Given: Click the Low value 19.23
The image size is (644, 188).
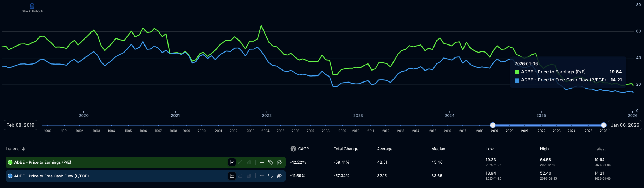Looking at the screenshot, I should coord(491,160).
